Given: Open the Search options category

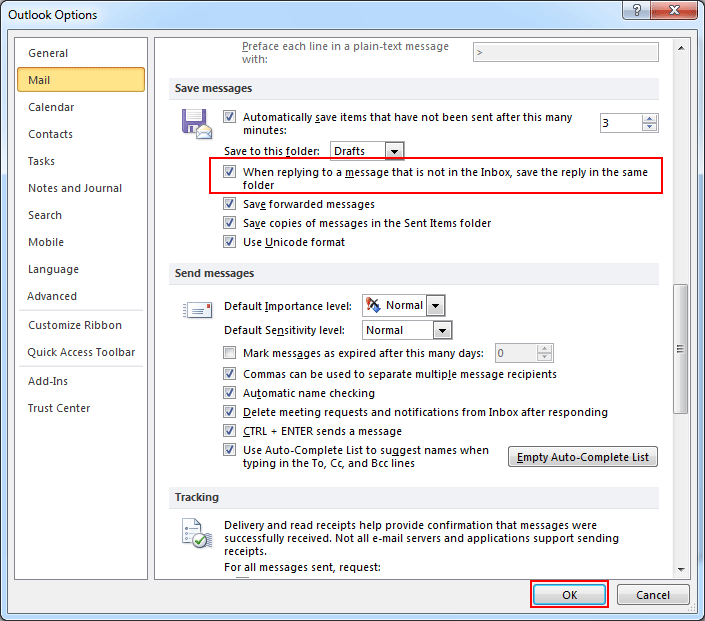Looking at the screenshot, I should (81, 215).
